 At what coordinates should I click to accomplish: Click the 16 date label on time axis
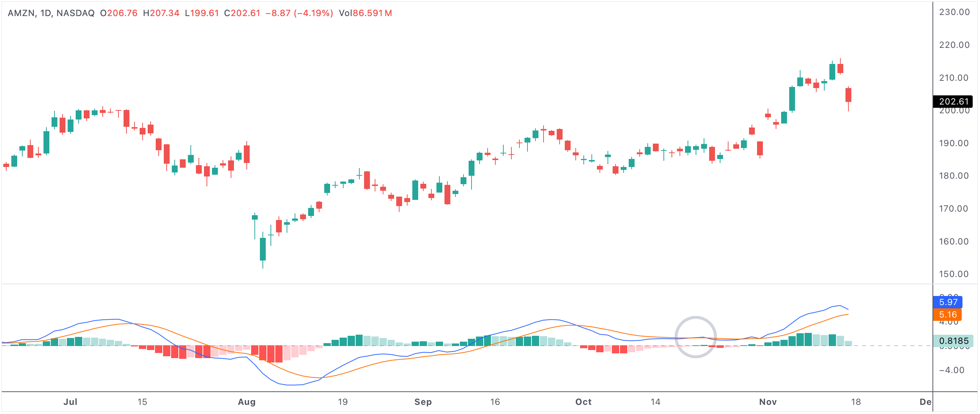(495, 402)
